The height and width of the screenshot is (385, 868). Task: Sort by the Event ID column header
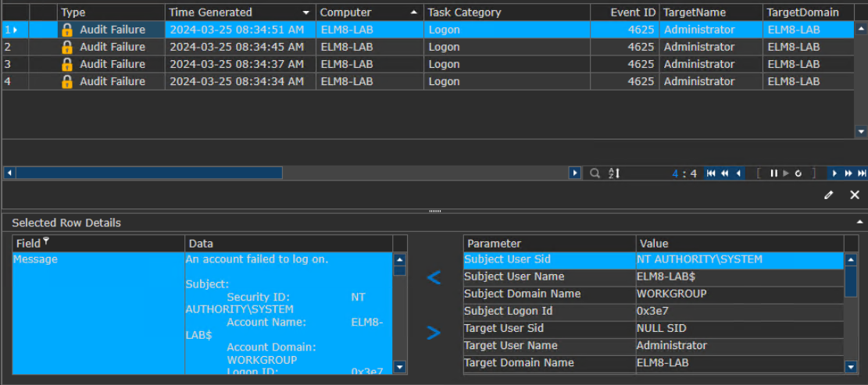pos(624,12)
